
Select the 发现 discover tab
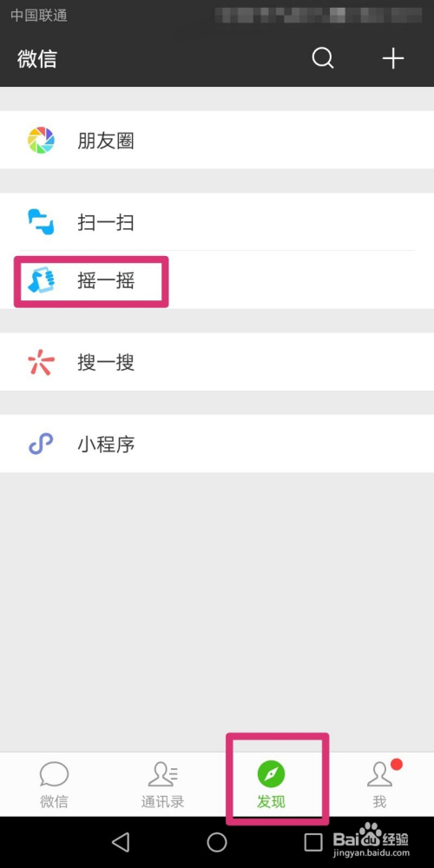coord(271,785)
